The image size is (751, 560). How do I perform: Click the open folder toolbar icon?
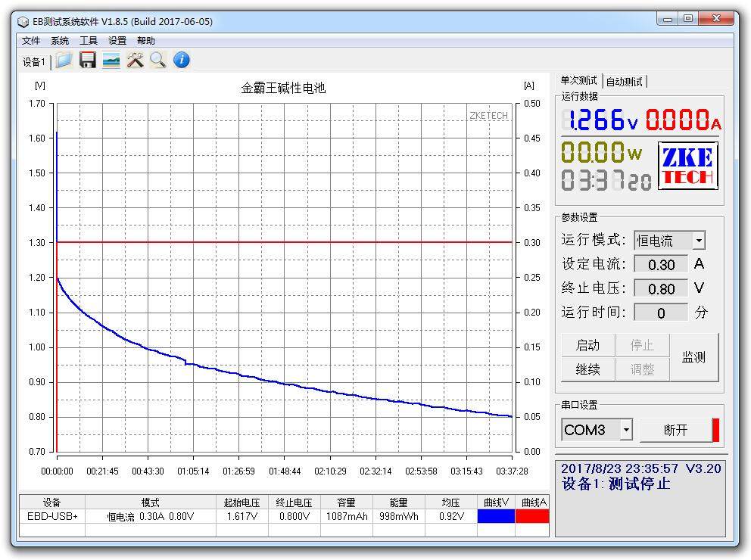click(x=64, y=61)
